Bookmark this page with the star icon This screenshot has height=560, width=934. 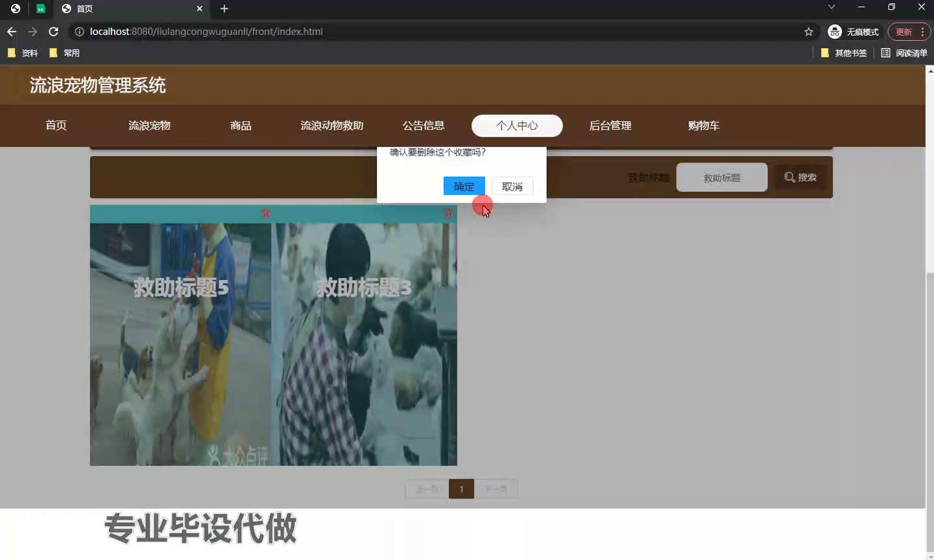[808, 32]
